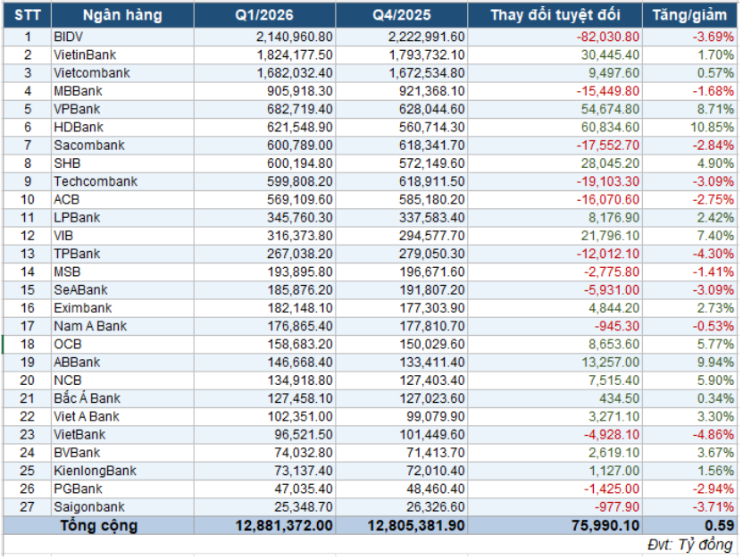Click the Viet A Bank cell

tap(122, 416)
